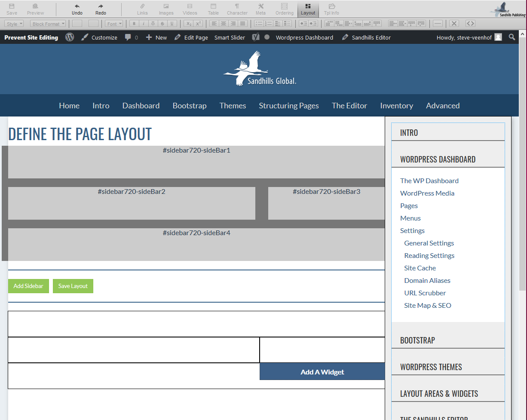Expand the Intro sidebar section
Screen dimensions: 527x420
448,132
